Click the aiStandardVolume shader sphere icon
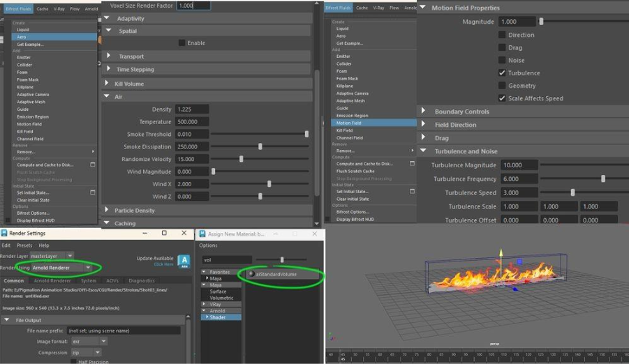This screenshot has width=629, height=364. 251,274
